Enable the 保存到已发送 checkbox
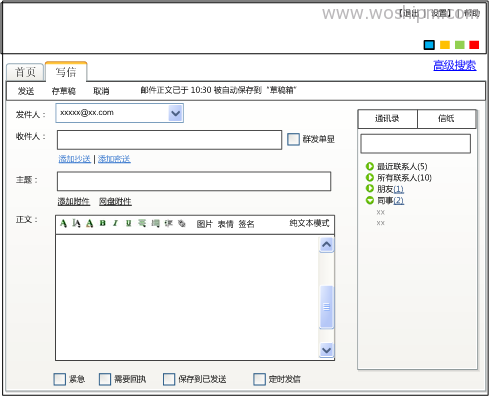The image size is (489, 396). 169,379
